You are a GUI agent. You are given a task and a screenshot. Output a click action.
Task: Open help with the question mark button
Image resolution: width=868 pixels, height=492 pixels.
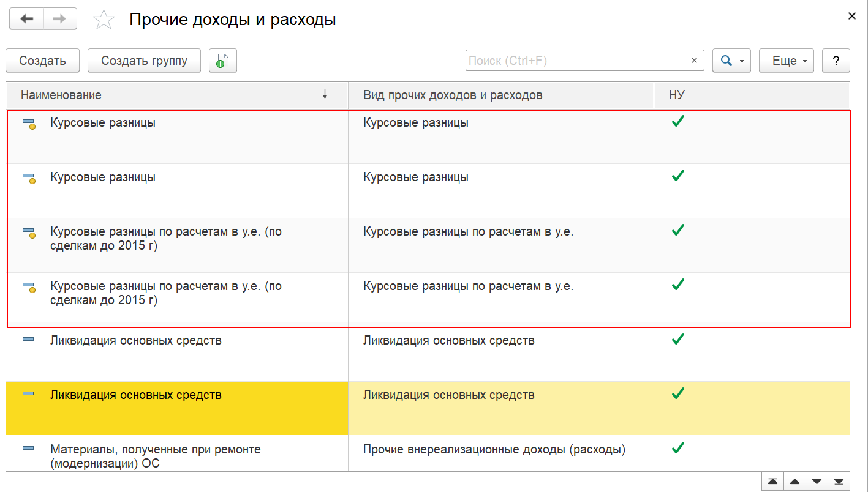tap(836, 61)
